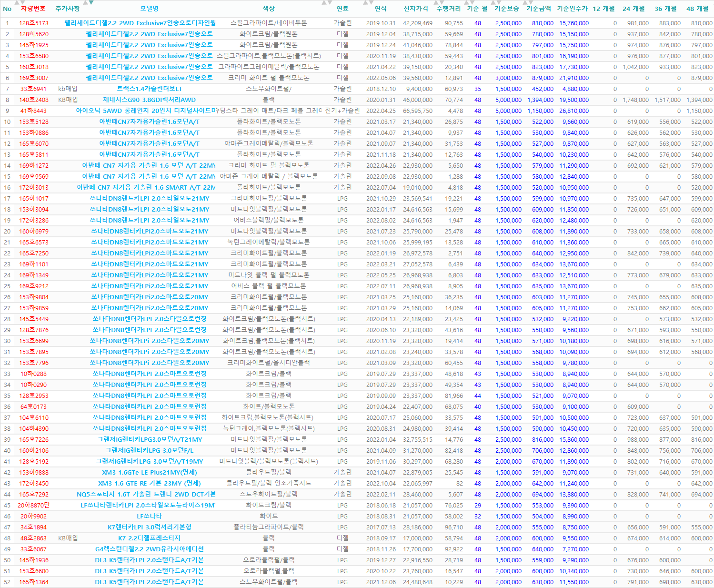Click the descending sort arrow before the 기준금액 header

coord(531,3)
